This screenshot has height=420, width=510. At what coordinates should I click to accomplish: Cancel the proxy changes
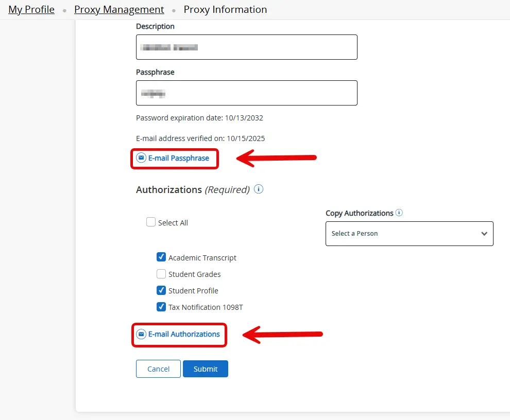pos(158,369)
